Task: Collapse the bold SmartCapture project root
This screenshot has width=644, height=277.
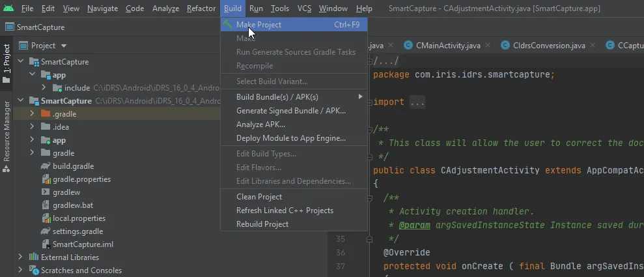Action: [x=20, y=100]
